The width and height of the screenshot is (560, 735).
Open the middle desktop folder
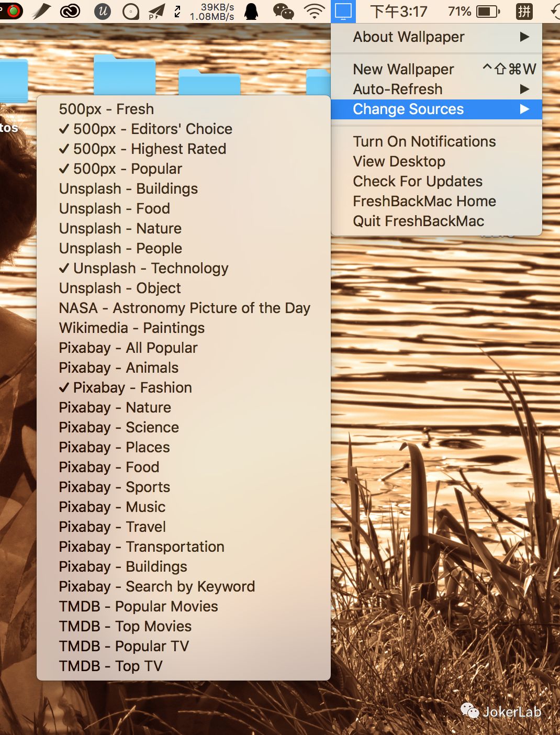pos(209,82)
